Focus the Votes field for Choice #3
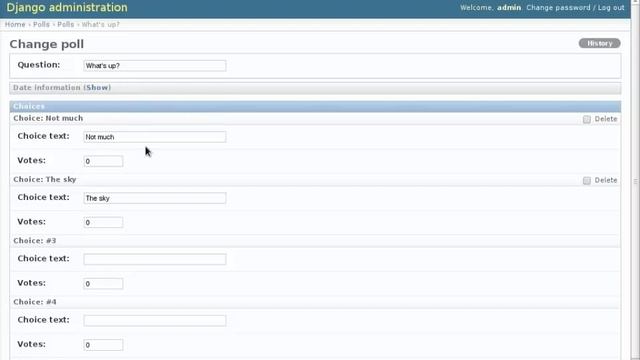 [x=103, y=284]
